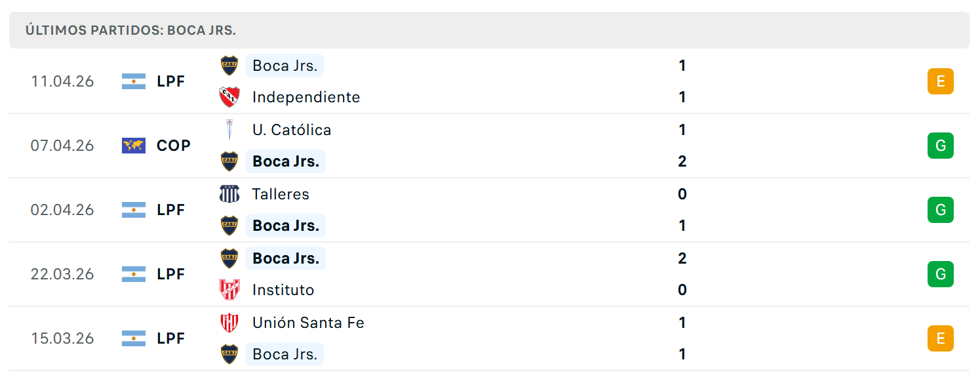Click the Boca Jrs. crest in the 11.04.26 match

click(x=229, y=66)
